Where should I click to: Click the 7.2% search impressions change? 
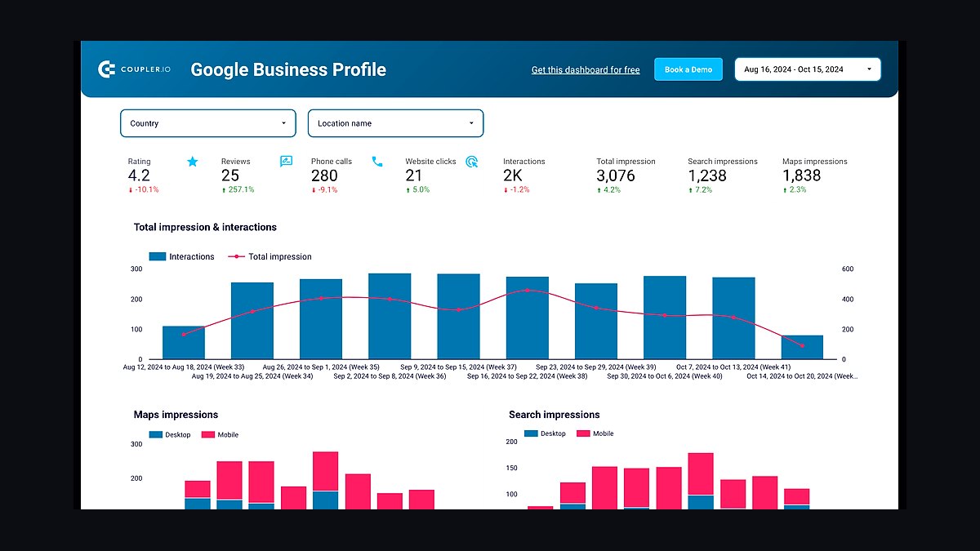[700, 189]
